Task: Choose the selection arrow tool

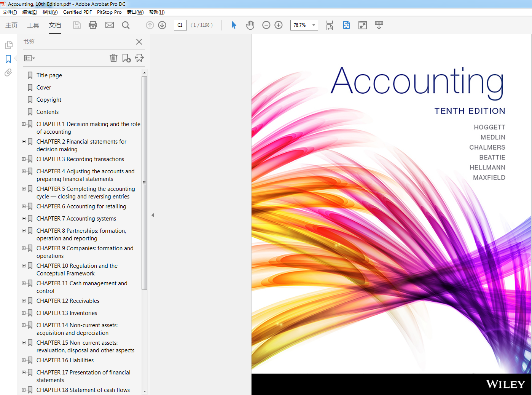Action: pyautogui.click(x=234, y=25)
